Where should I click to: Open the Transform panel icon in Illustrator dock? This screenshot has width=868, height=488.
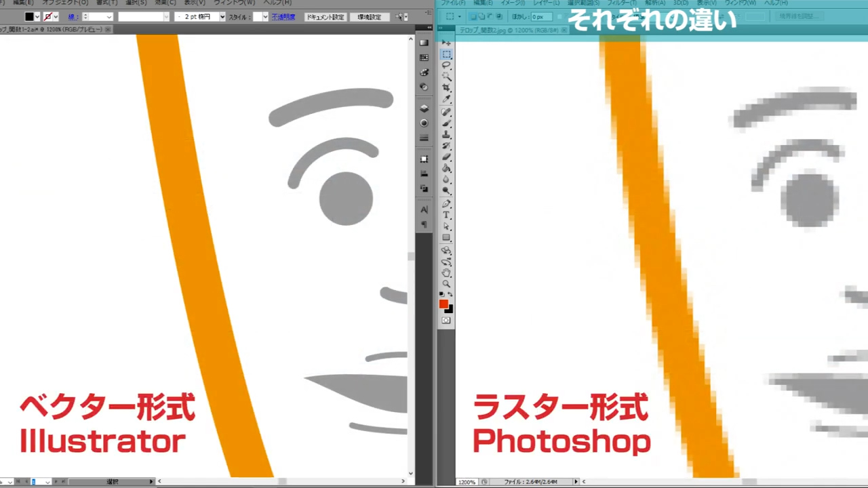point(424,159)
